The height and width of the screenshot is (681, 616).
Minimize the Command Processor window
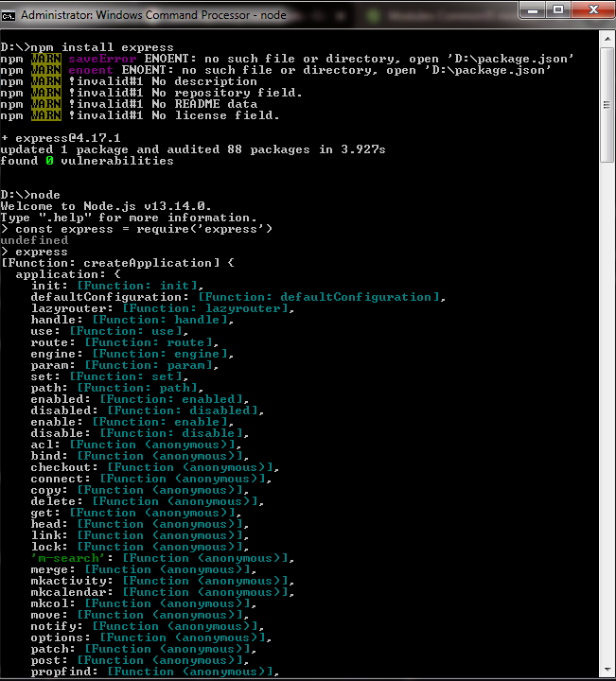tap(533, 10)
